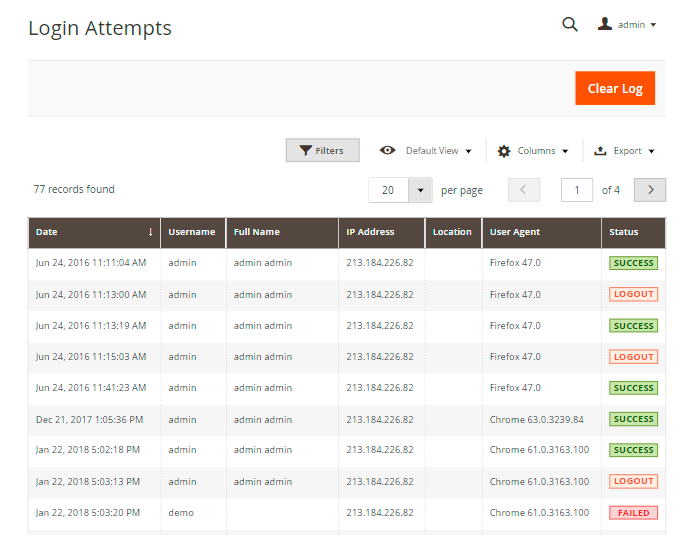This screenshot has height=538, width=684.
Task: Click the search magnifier icon
Action: (570, 25)
